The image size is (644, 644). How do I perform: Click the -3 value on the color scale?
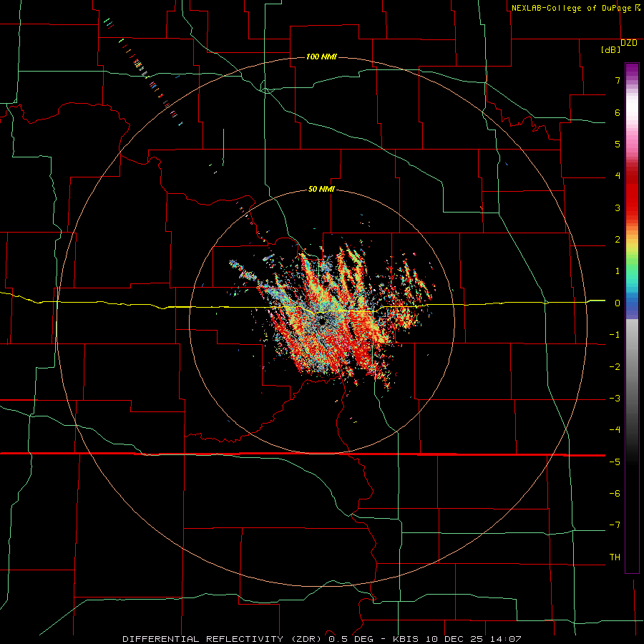click(615, 399)
